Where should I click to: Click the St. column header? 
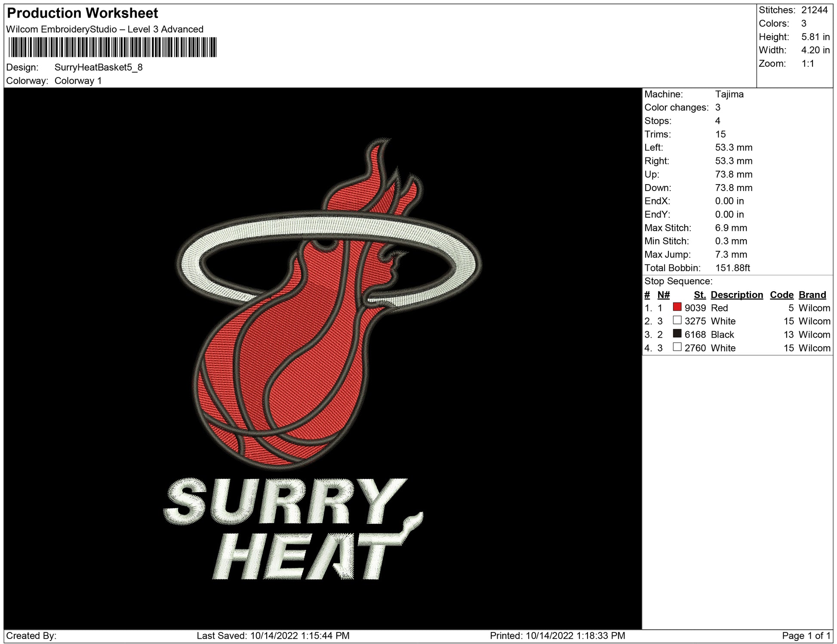pyautogui.click(x=699, y=295)
